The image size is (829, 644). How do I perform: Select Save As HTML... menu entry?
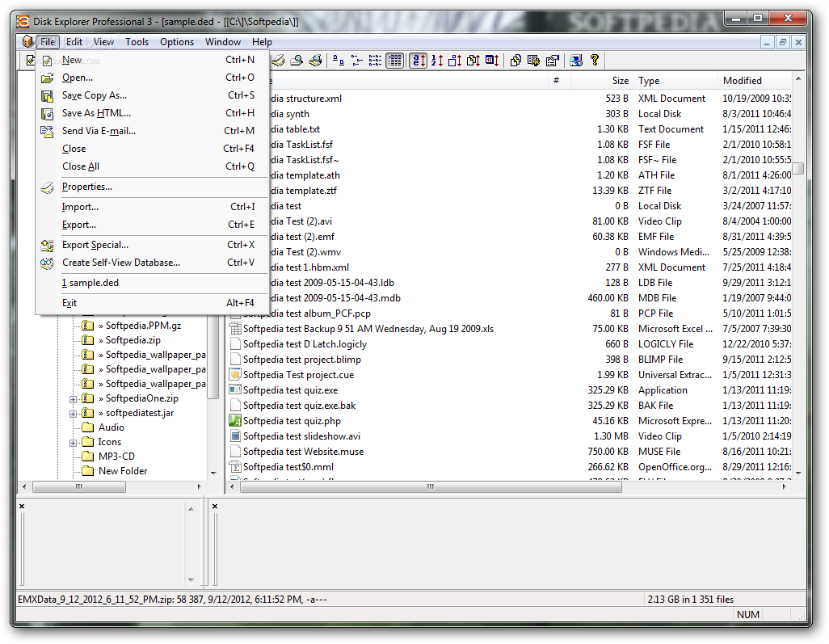click(x=152, y=113)
